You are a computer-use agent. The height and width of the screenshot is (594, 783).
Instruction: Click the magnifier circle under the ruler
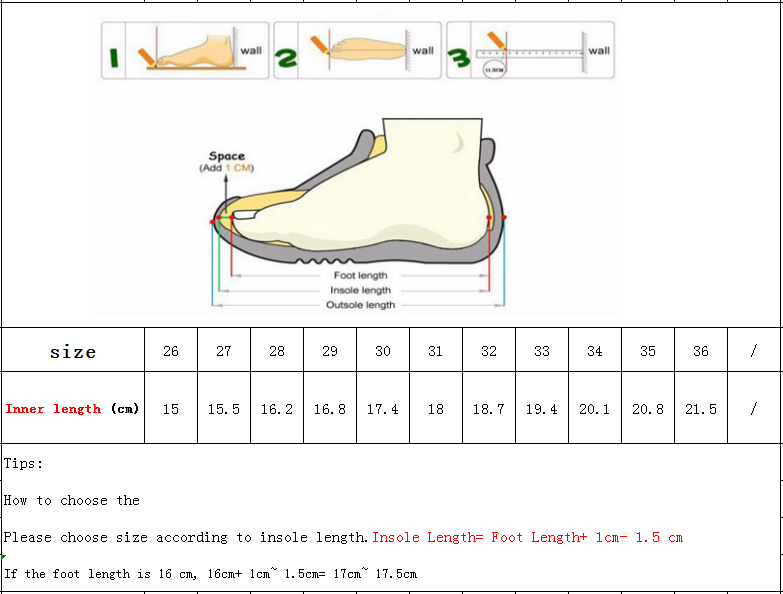point(494,70)
